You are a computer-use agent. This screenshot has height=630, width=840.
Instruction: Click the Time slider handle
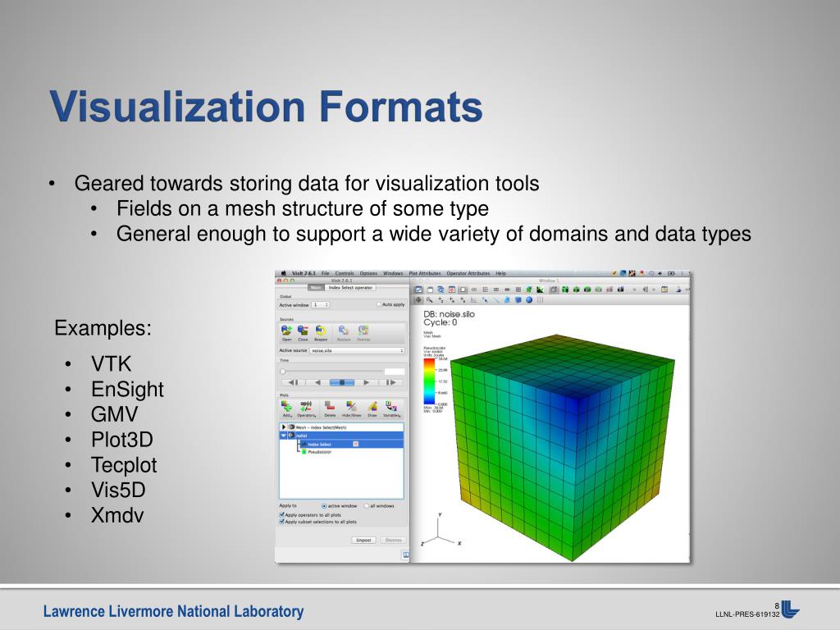coord(283,372)
